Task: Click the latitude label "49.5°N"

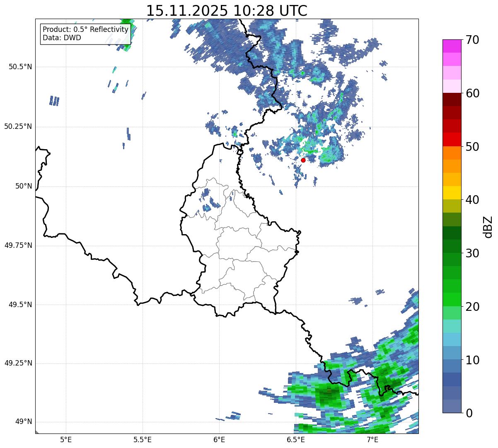Action: click(x=20, y=305)
